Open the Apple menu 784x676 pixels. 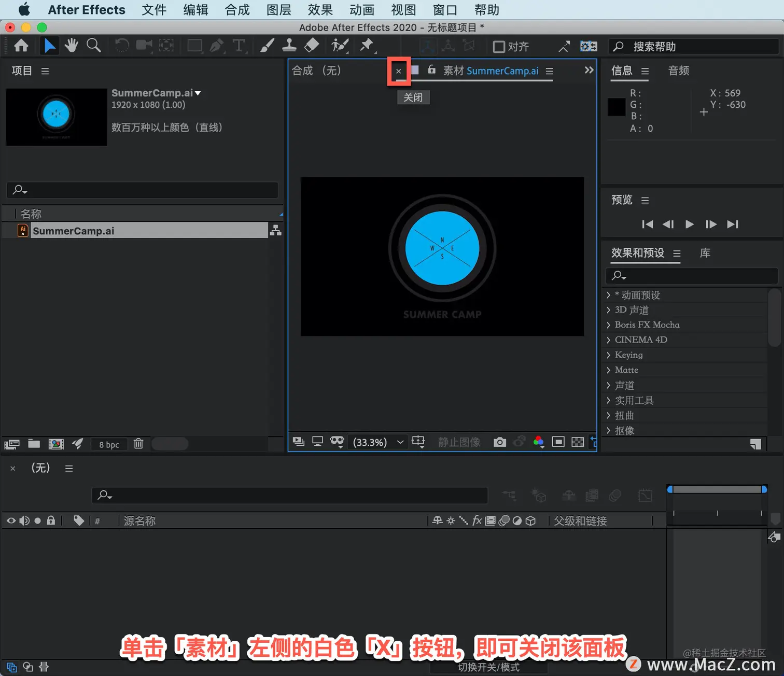pos(24,10)
